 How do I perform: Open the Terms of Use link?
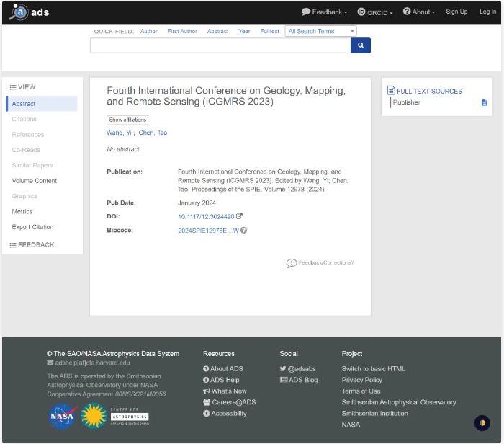pyautogui.click(x=361, y=391)
